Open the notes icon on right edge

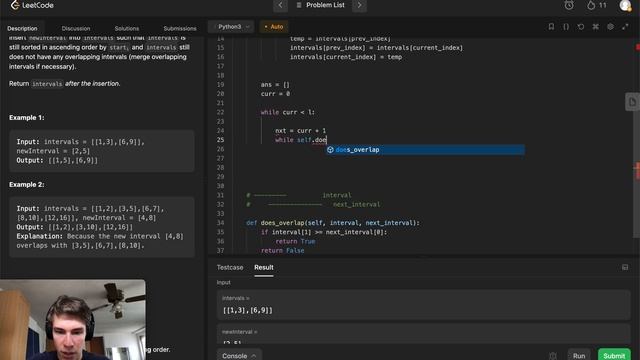pyautogui.click(x=632, y=102)
